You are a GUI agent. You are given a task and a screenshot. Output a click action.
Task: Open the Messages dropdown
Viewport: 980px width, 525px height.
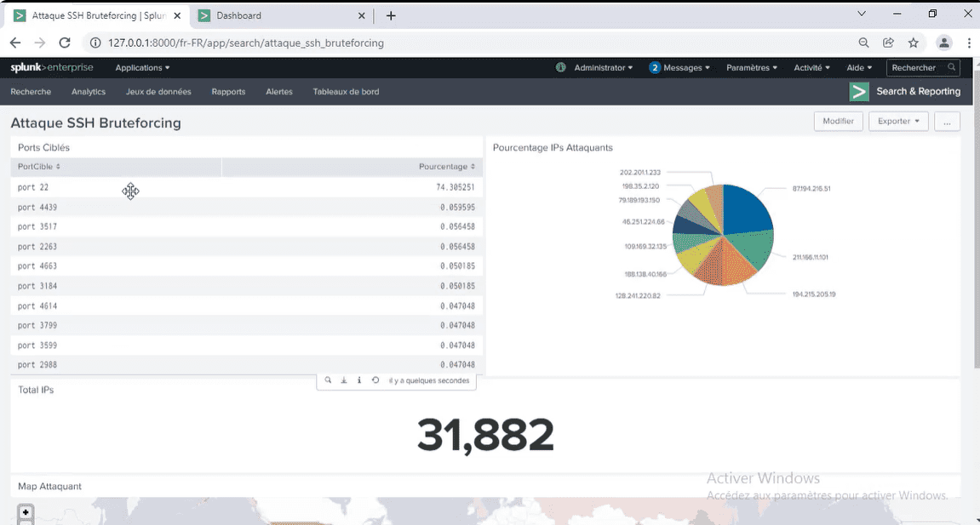(679, 67)
